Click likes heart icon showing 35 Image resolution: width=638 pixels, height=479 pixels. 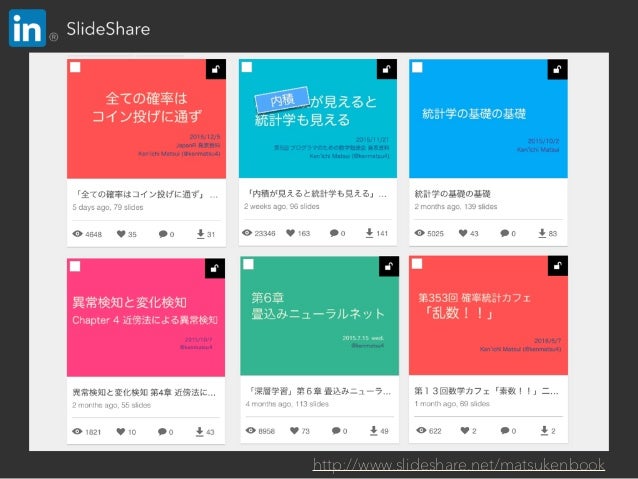coord(121,234)
